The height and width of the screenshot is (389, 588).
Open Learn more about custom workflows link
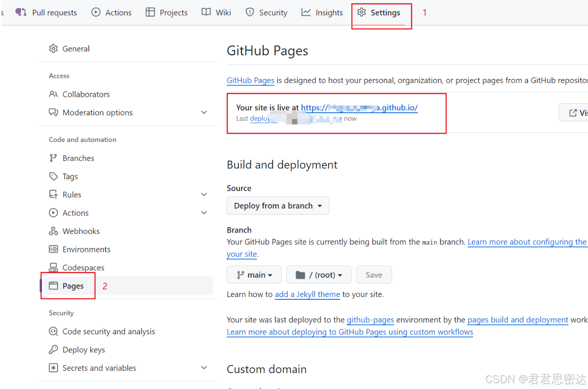350,332
